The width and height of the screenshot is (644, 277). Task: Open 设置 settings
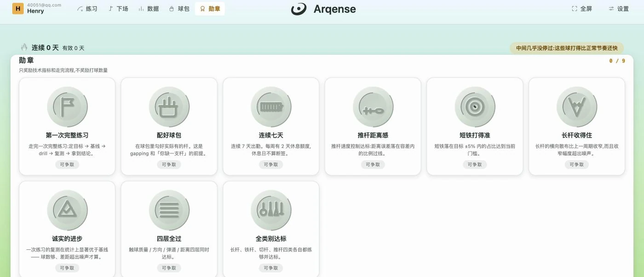[618, 9]
